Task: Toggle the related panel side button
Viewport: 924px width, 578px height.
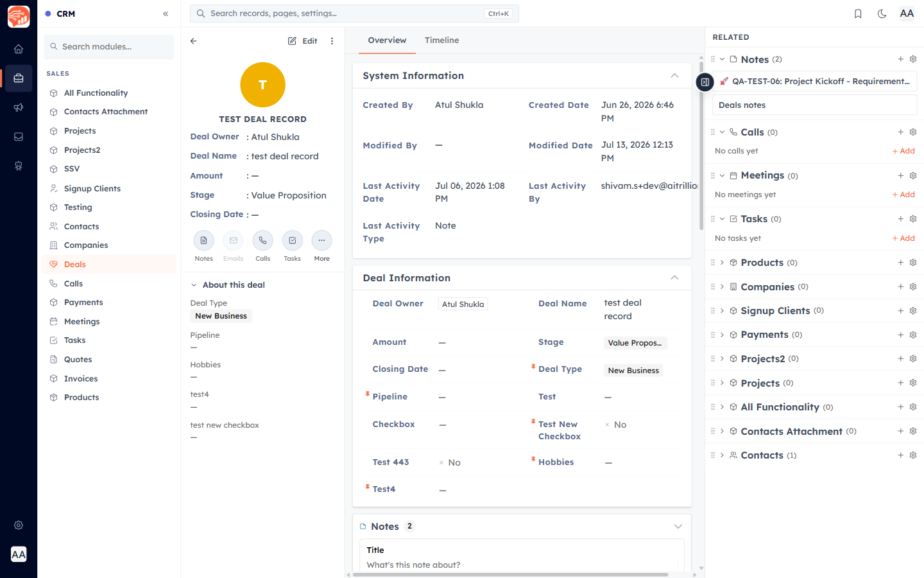Action: pyautogui.click(x=705, y=82)
